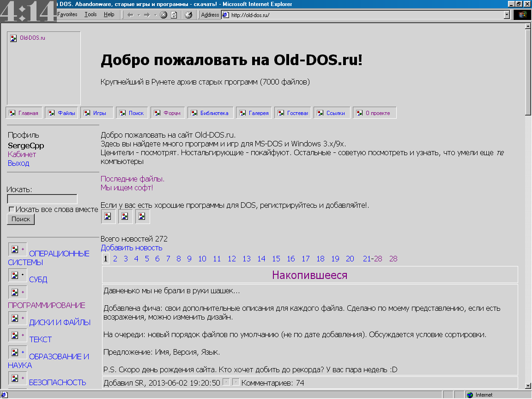Click the first small icon after news date
The width and height of the screenshot is (532, 399).
(x=226, y=382)
